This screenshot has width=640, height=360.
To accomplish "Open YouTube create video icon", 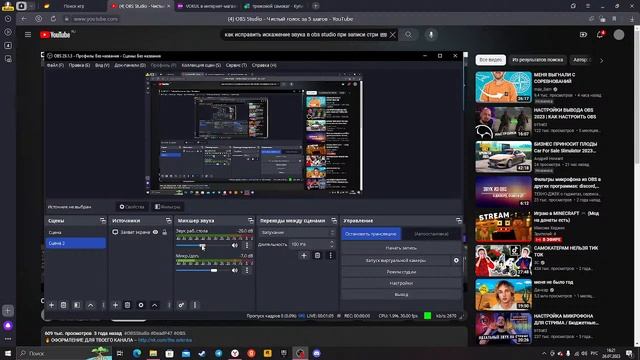I will pyautogui.click(x=583, y=35).
